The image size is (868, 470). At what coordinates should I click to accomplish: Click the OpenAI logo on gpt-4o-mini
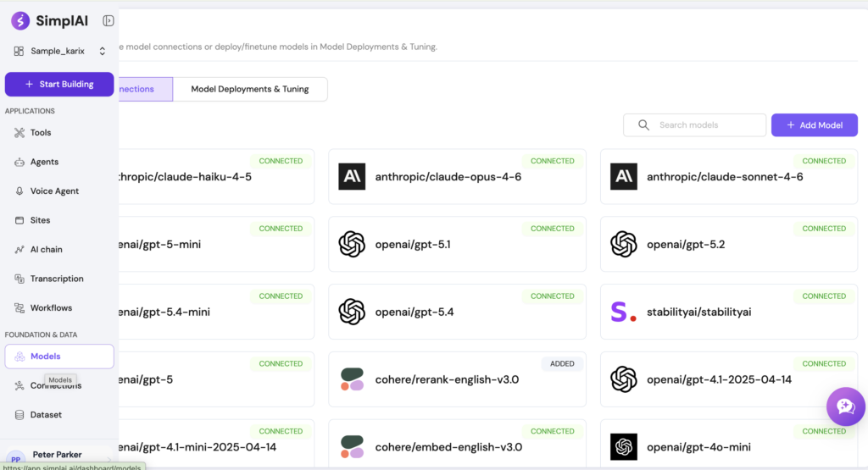pyautogui.click(x=624, y=447)
